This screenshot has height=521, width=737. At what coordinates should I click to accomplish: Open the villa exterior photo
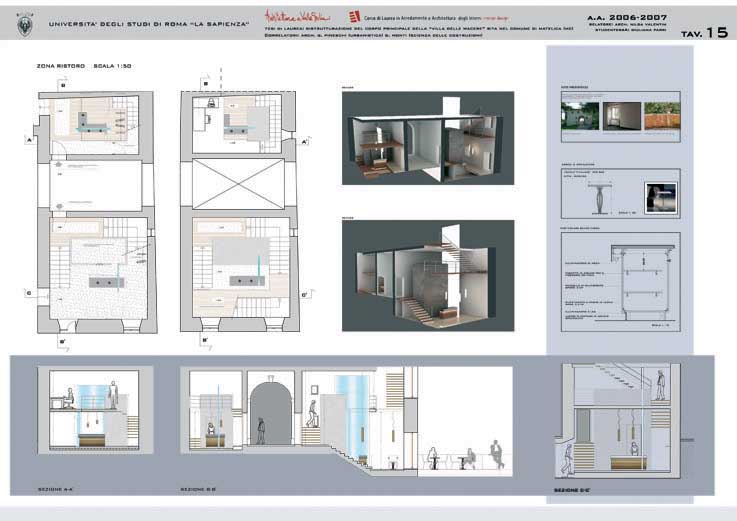580,116
